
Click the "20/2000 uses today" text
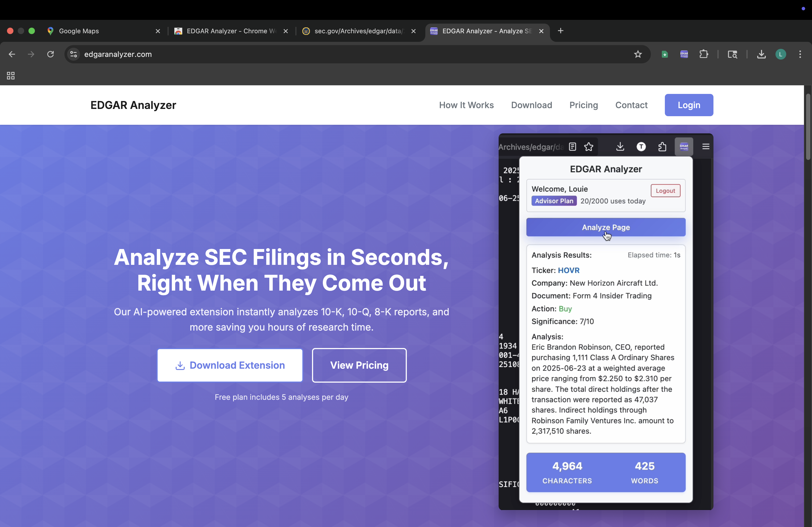pyautogui.click(x=613, y=201)
